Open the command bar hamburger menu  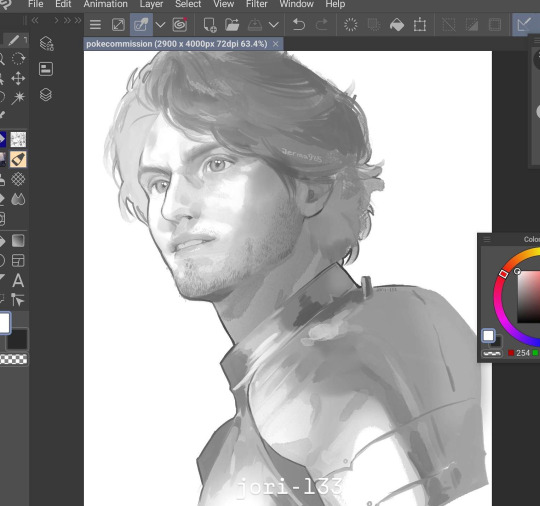95,25
